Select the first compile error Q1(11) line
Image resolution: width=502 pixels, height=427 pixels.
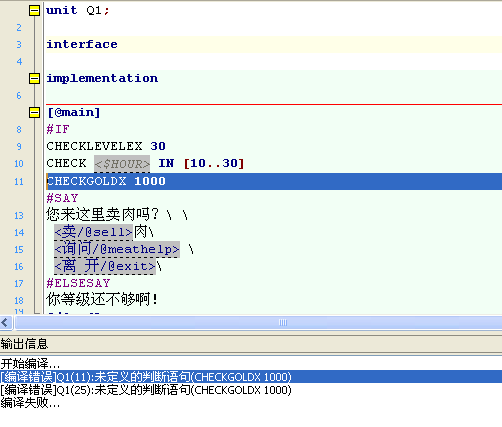click(251, 377)
